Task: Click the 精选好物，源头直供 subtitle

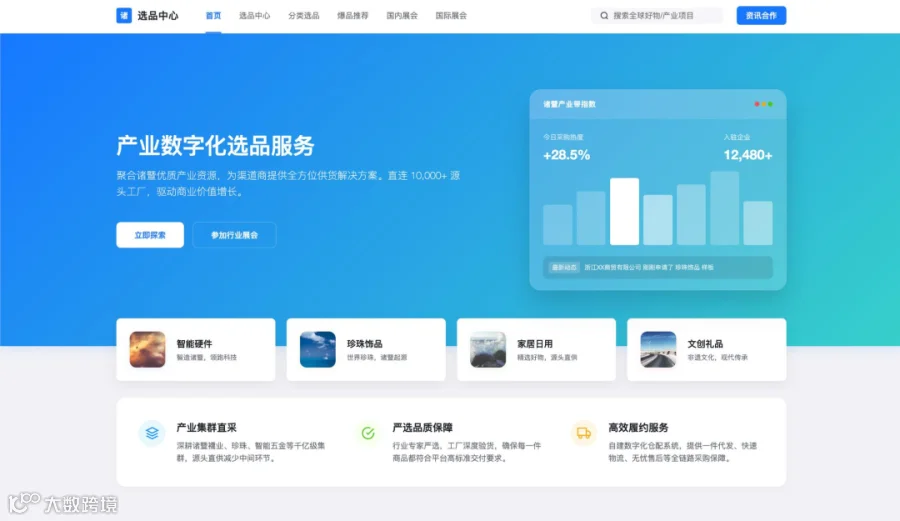Action: coord(548,357)
